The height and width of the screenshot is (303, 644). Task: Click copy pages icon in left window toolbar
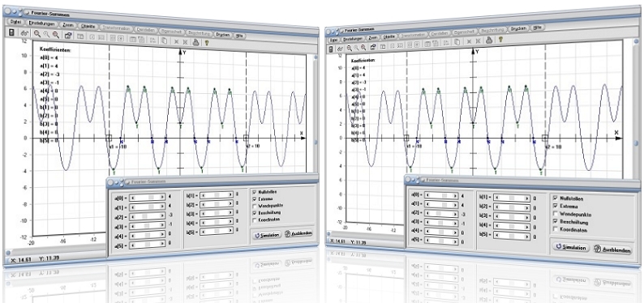(x=164, y=41)
